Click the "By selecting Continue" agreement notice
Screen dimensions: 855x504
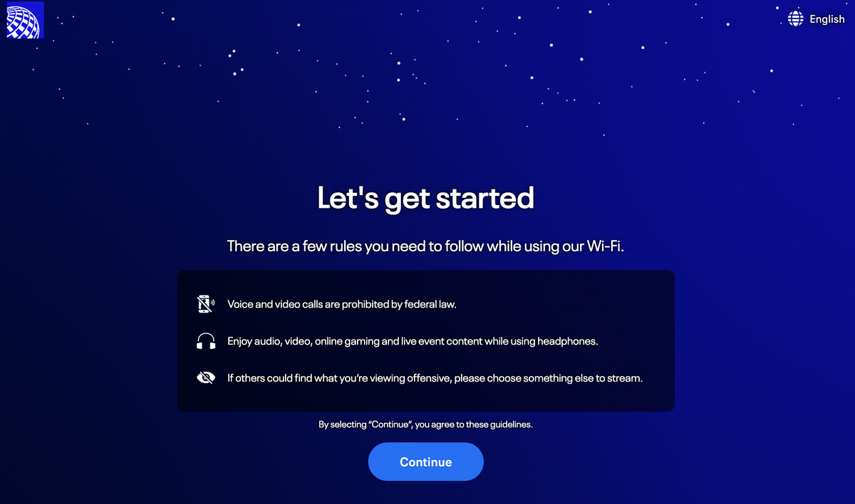coord(425,424)
